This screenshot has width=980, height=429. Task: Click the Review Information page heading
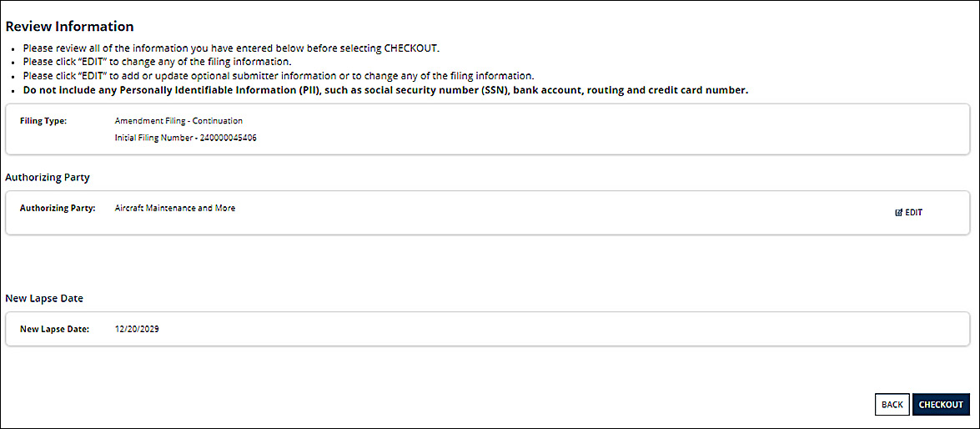coord(69,26)
